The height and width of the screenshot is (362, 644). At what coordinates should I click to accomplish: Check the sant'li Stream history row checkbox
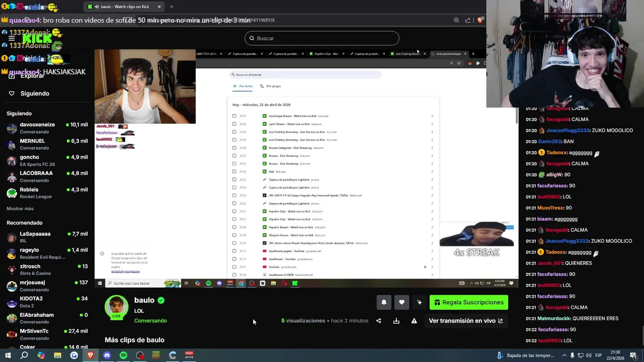tap(234, 124)
